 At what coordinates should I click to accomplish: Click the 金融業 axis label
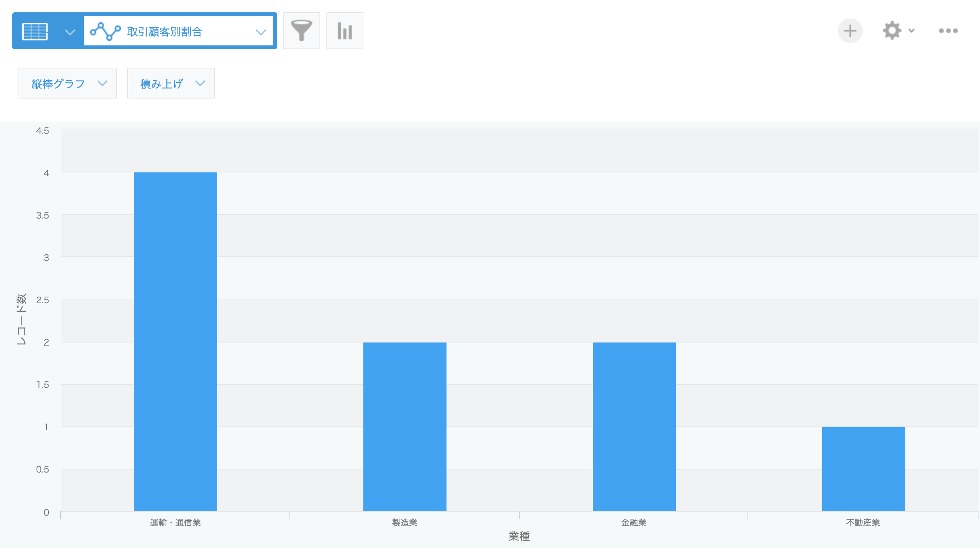tap(634, 523)
